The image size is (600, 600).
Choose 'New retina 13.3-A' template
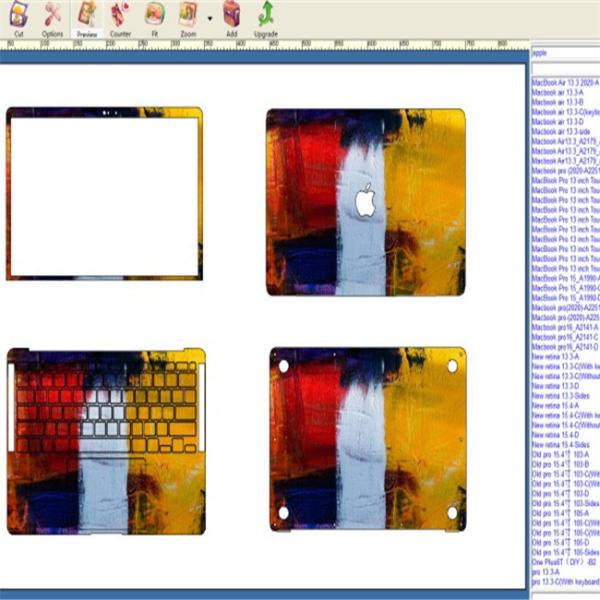(555, 357)
